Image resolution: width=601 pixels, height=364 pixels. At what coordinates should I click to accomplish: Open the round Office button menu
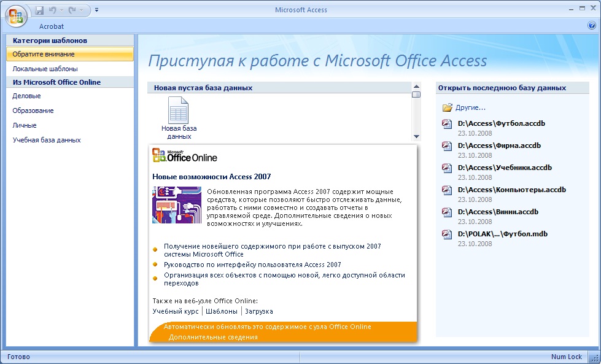point(16,17)
